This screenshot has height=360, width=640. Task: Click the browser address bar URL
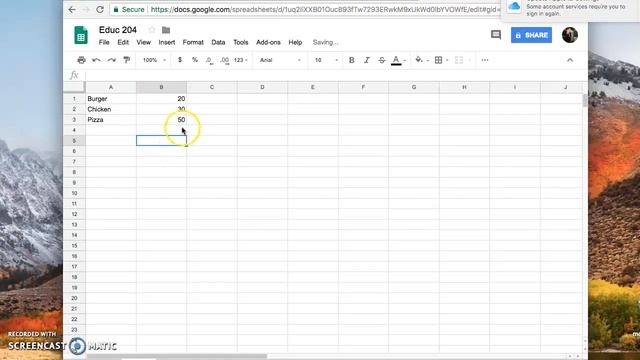click(x=324, y=9)
